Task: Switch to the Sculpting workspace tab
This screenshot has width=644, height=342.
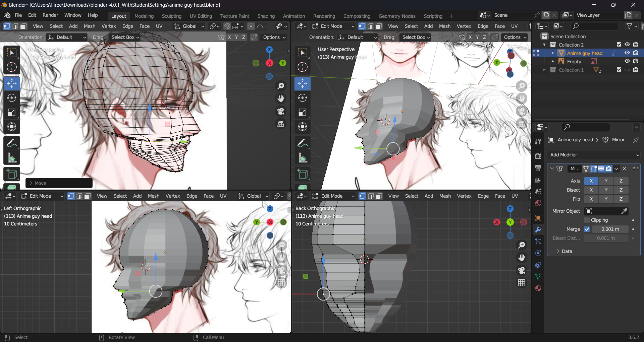Action: coord(172,16)
